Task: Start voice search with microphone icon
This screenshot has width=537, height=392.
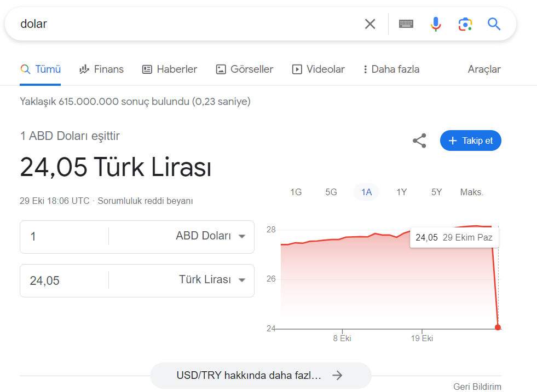Action: coord(435,24)
